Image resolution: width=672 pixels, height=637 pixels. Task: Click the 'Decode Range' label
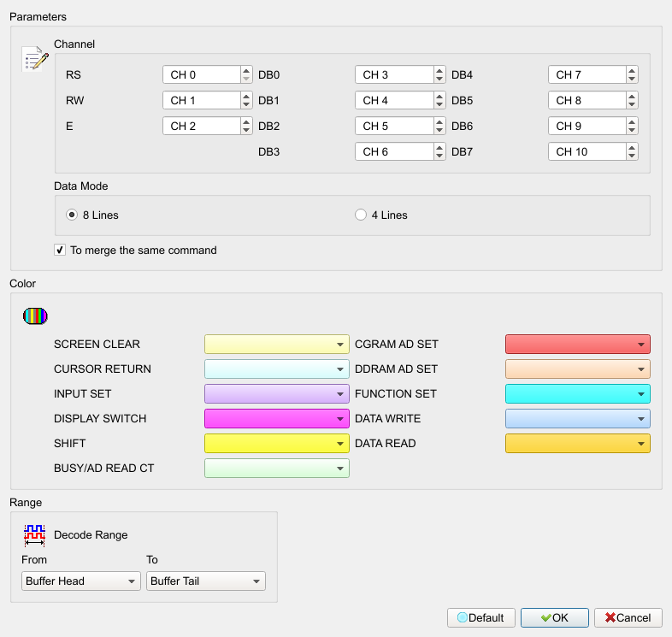point(91,535)
